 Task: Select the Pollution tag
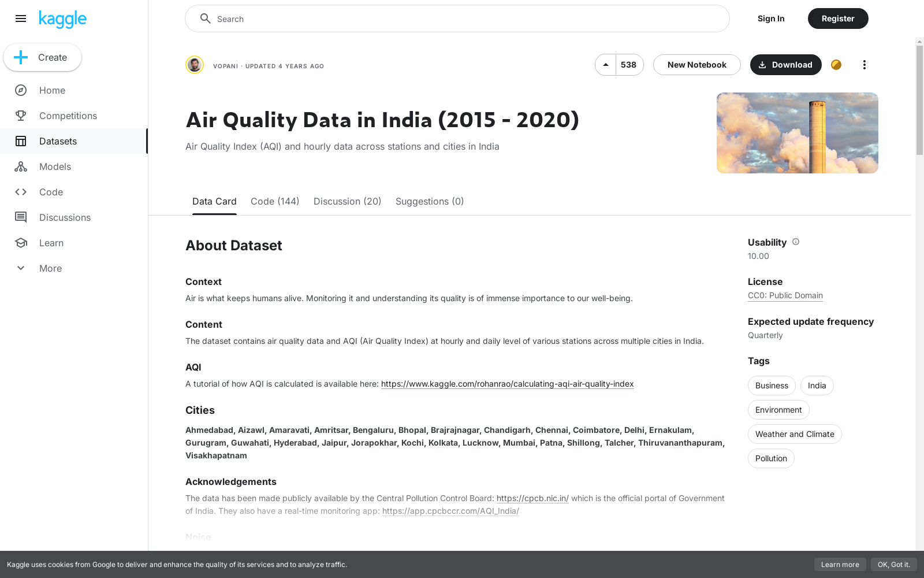pos(771,458)
